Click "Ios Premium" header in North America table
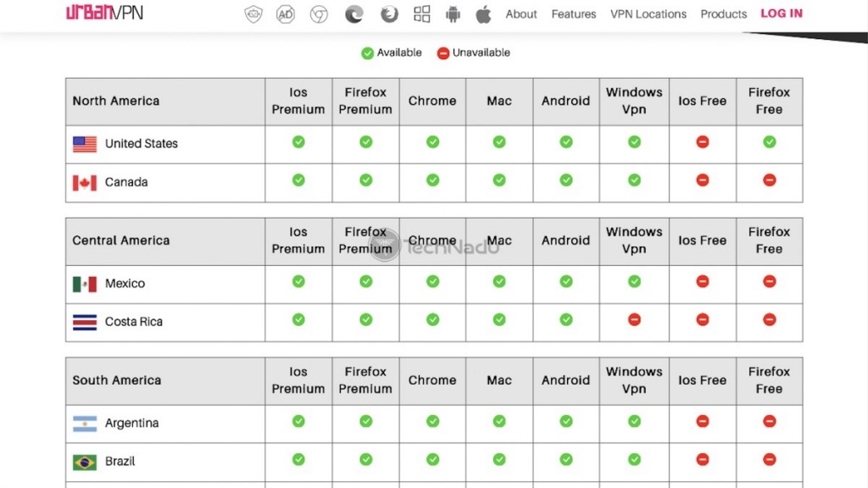Image resolution: width=868 pixels, height=488 pixels. [x=298, y=102]
